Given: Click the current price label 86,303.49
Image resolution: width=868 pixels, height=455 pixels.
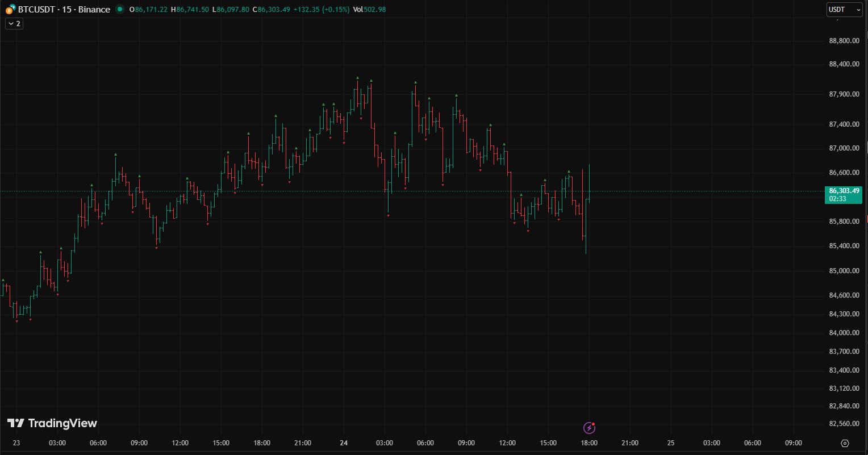Looking at the screenshot, I should (844, 191).
